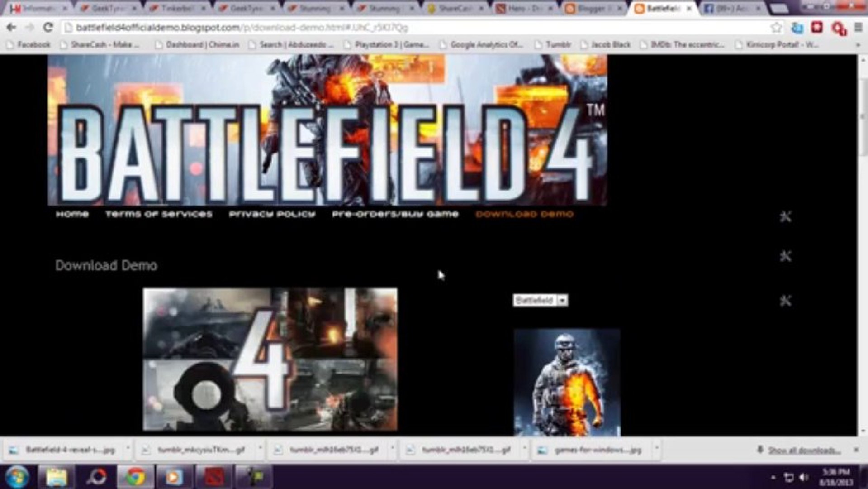The height and width of the screenshot is (489, 868).
Task: Open the red Dota taskbar icon
Action: click(214, 477)
